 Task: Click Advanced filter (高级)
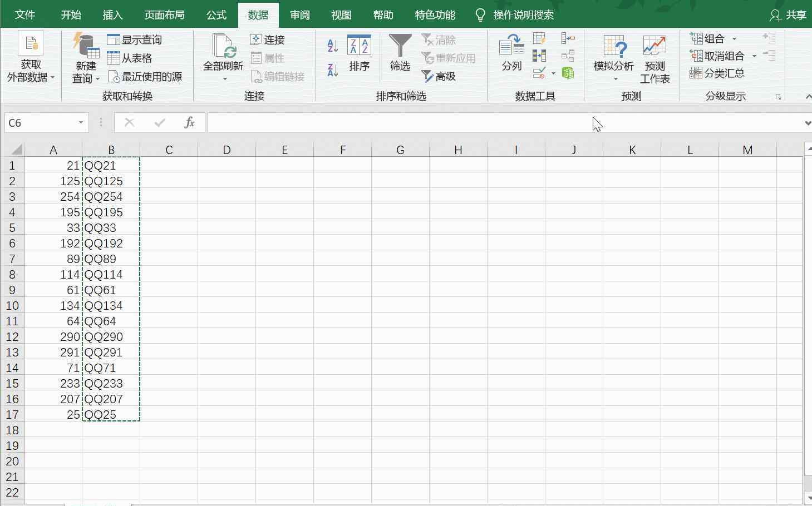[x=439, y=76]
